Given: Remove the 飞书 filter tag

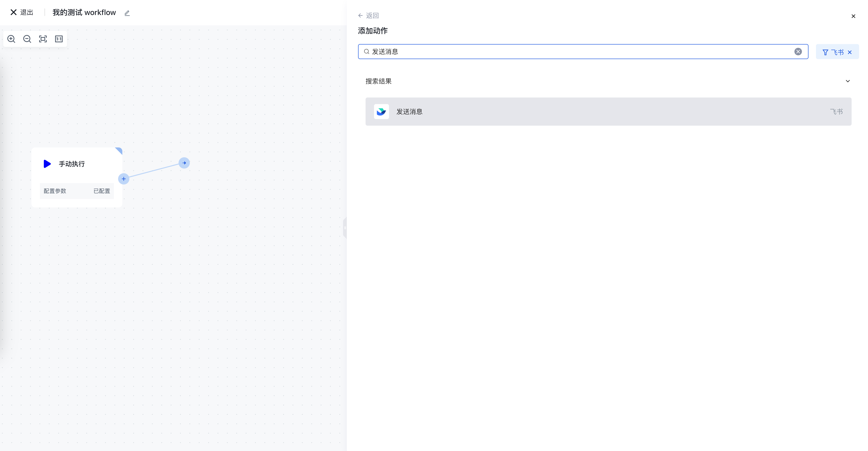Looking at the screenshot, I should pos(850,52).
